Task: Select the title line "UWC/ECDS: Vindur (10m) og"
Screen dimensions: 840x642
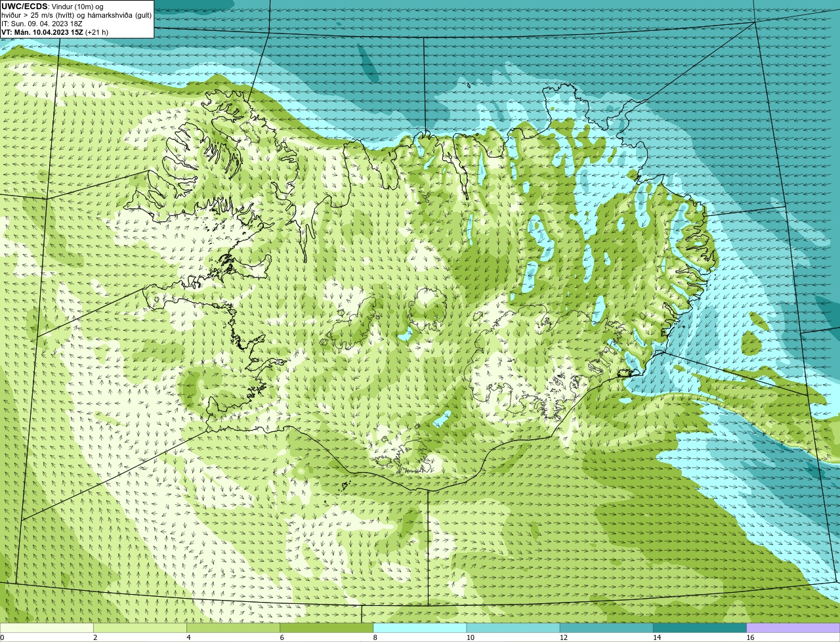Action: (x=52, y=7)
